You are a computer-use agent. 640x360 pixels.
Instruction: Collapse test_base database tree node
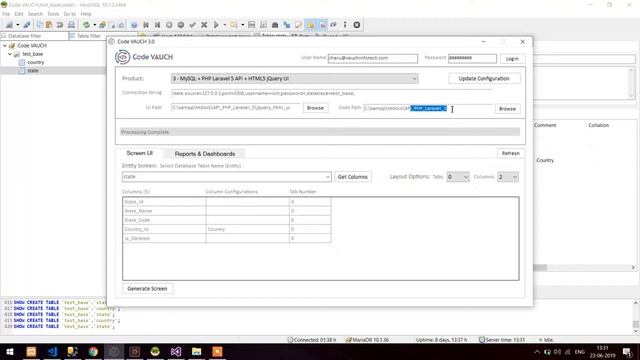pyautogui.click(x=10, y=54)
